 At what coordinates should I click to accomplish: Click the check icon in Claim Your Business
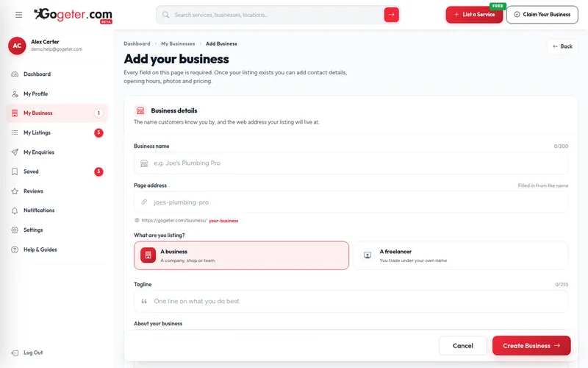[517, 14]
